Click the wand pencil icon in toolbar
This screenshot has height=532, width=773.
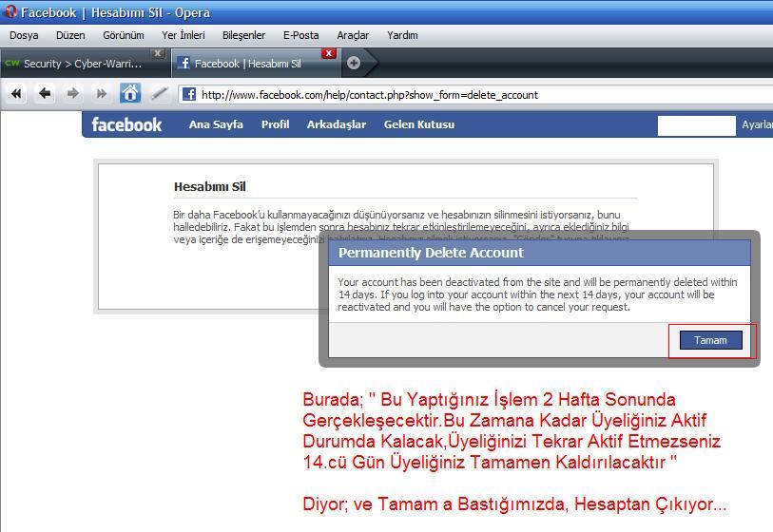click(x=159, y=94)
